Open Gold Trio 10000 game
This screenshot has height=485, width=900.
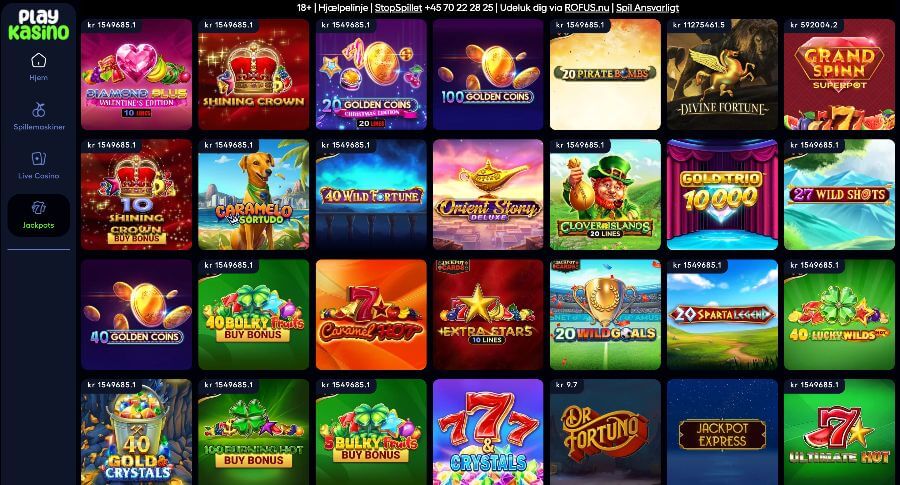722,195
